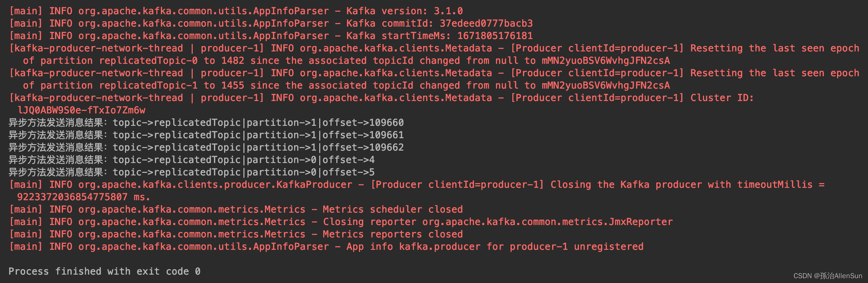Click the 'Closing reporter' JmxReporter line
This screenshot has width=868, height=283.
click(341, 222)
